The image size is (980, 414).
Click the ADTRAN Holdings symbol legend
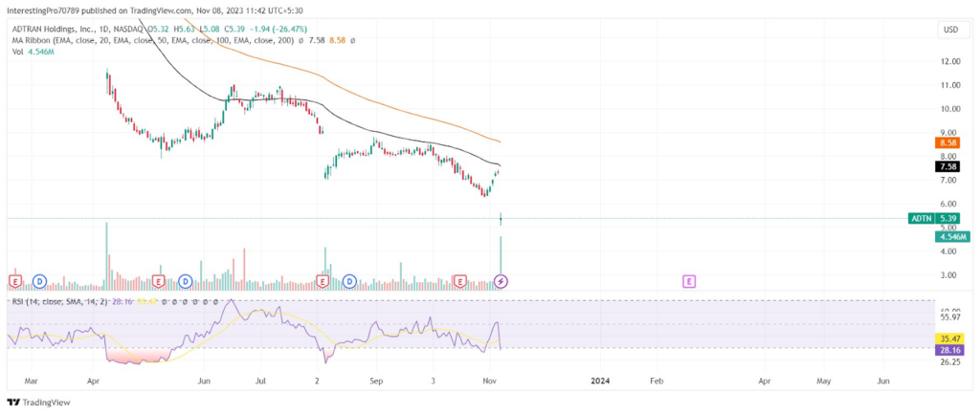point(77,29)
